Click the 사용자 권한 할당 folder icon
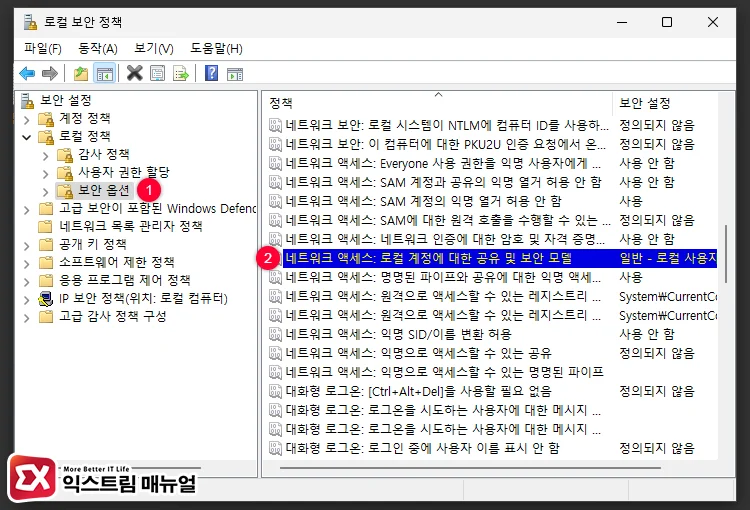Screen dimensions: 750x510 pos(65,173)
